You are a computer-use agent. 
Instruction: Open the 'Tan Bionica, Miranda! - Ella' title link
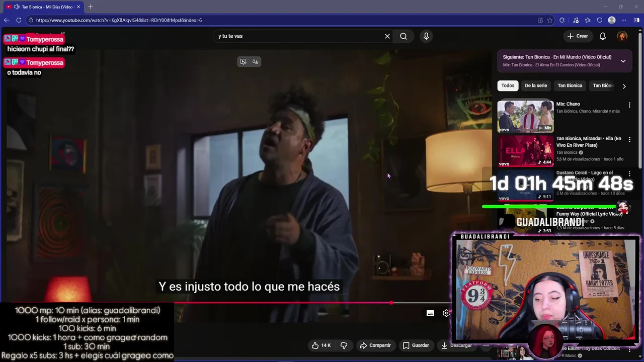(589, 142)
